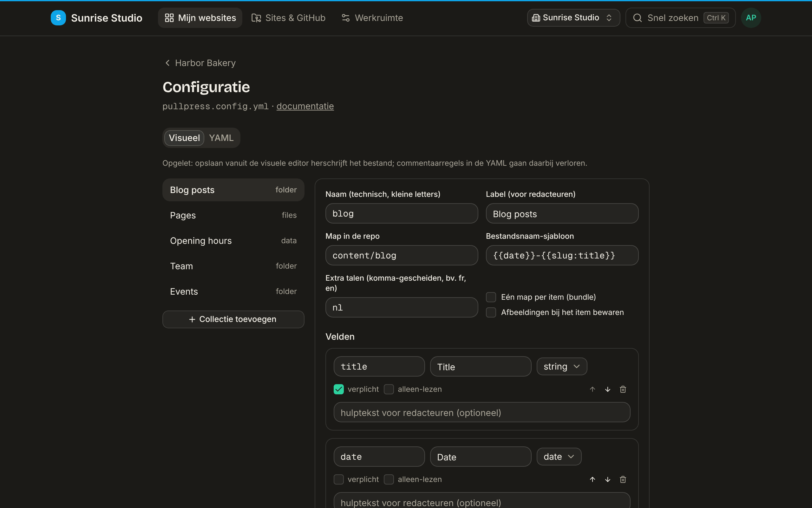Move the date field up
This screenshot has width=812, height=508.
click(592, 479)
